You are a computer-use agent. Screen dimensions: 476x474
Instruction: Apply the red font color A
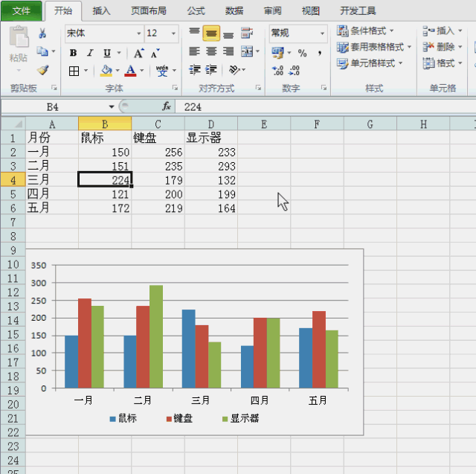point(131,71)
